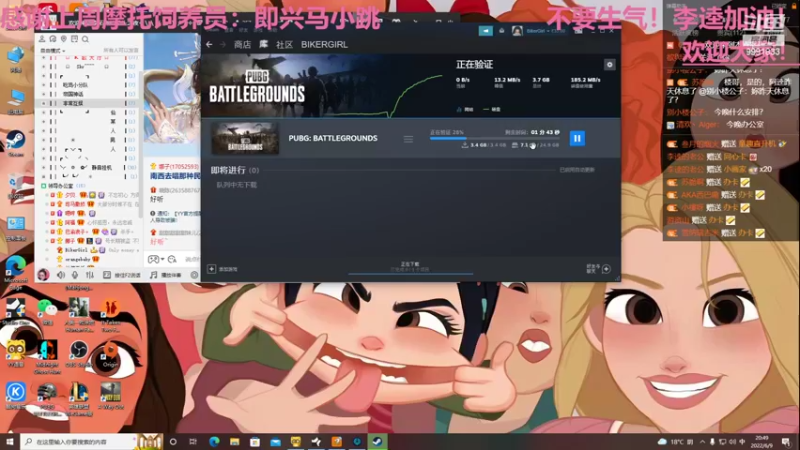Open Task View on the taskbar
Viewport: 800px width, 450px height.
tap(193, 442)
